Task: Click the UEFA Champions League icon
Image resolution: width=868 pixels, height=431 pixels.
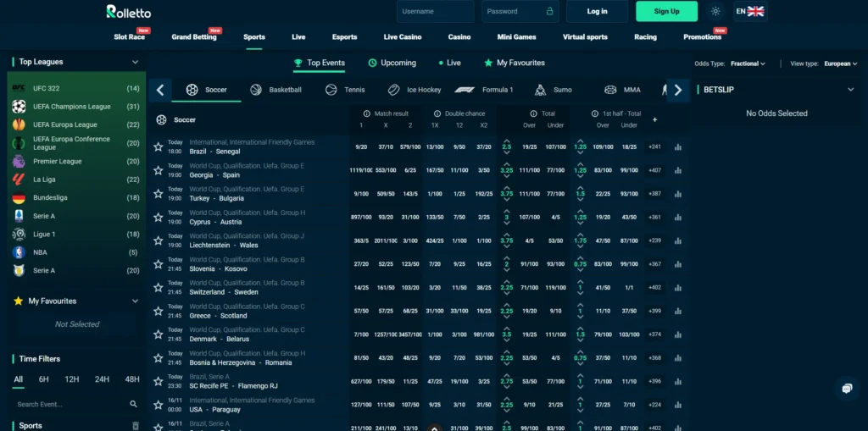Action: pos(19,107)
